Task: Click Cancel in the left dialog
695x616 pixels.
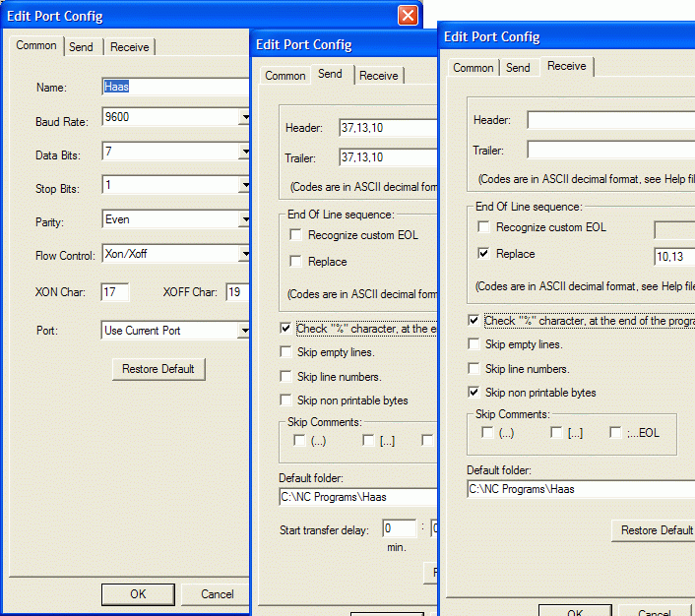Action: [217, 594]
